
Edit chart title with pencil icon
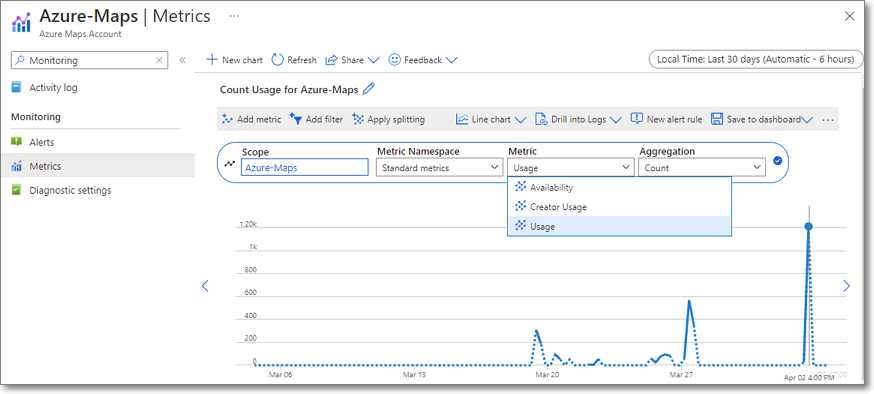tap(369, 89)
